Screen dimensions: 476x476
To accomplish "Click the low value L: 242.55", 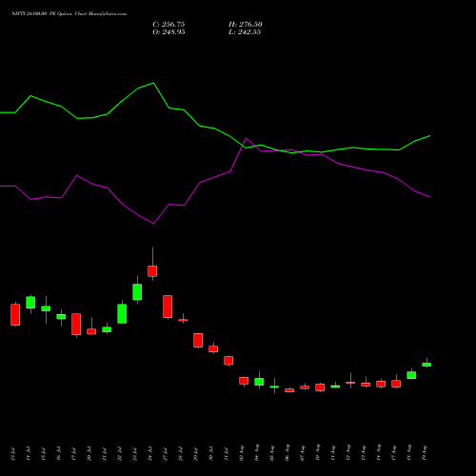I will (x=245, y=32).
